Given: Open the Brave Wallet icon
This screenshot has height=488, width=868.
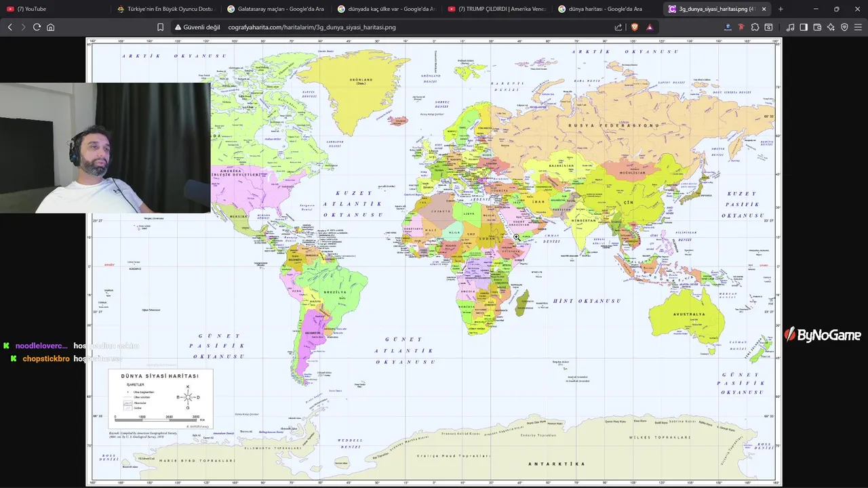Looking at the screenshot, I should tap(817, 27).
